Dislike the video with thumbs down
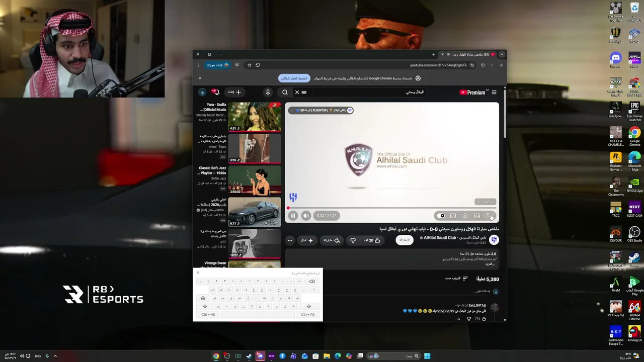 353,240
